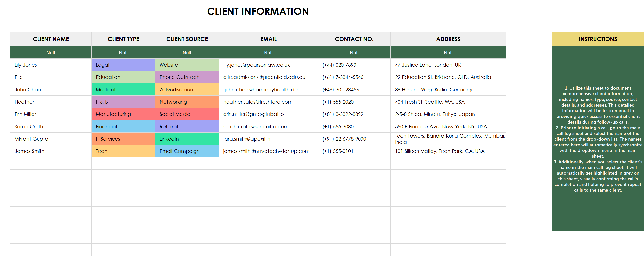
Task: Select contact number (+1) 555-3030
Action: point(354,127)
